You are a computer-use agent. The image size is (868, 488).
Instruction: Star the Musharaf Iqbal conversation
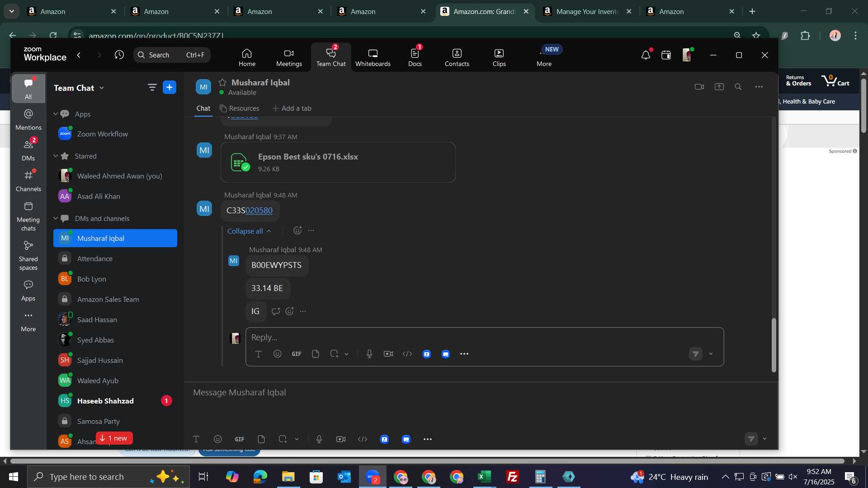click(222, 82)
